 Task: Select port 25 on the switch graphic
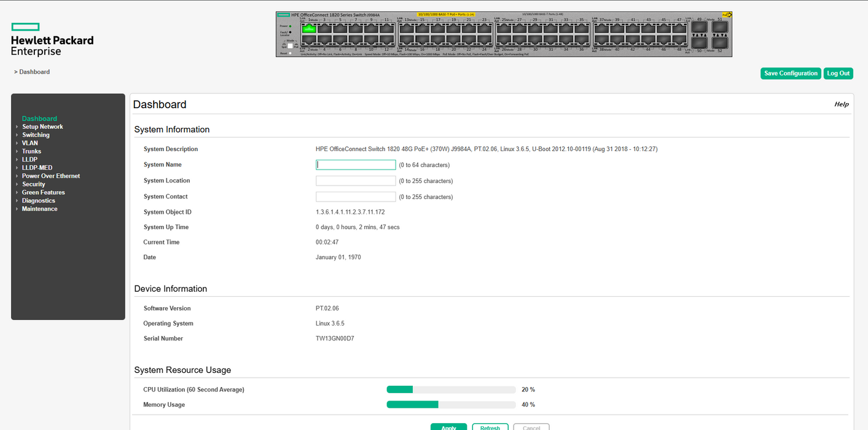click(x=504, y=28)
